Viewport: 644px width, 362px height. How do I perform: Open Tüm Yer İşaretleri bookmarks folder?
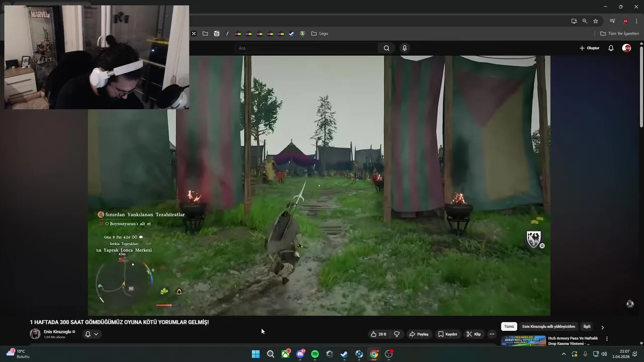pyautogui.click(x=620, y=34)
